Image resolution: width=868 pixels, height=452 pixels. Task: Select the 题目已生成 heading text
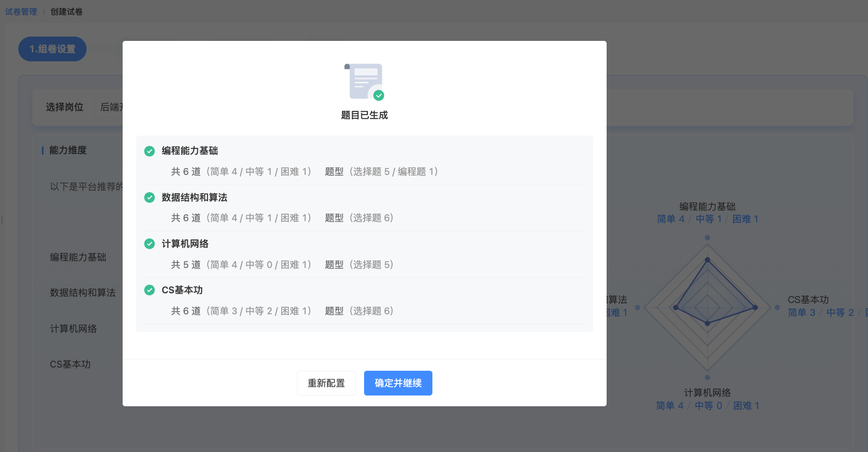point(365,115)
